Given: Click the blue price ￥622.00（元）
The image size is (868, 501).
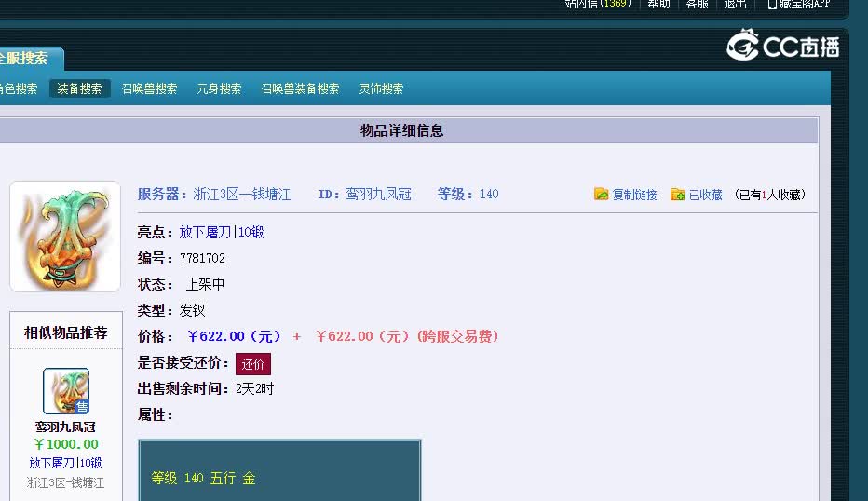Looking at the screenshot, I should (x=235, y=336).
